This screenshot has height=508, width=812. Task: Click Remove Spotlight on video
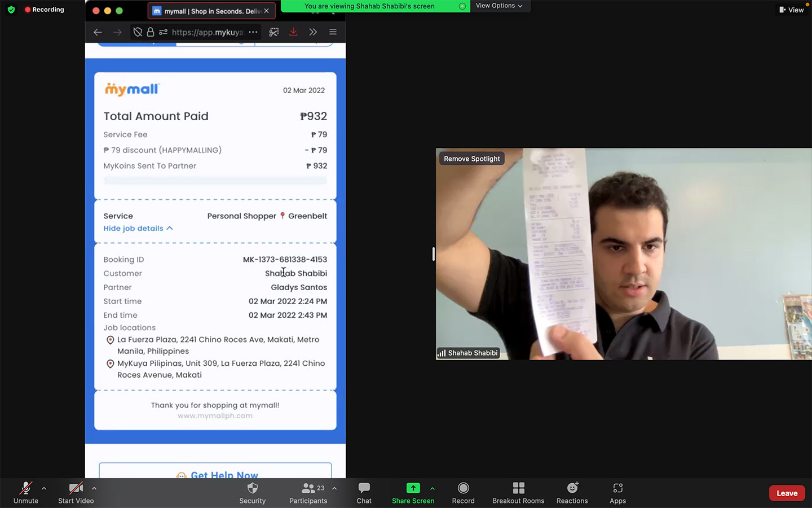pos(471,159)
